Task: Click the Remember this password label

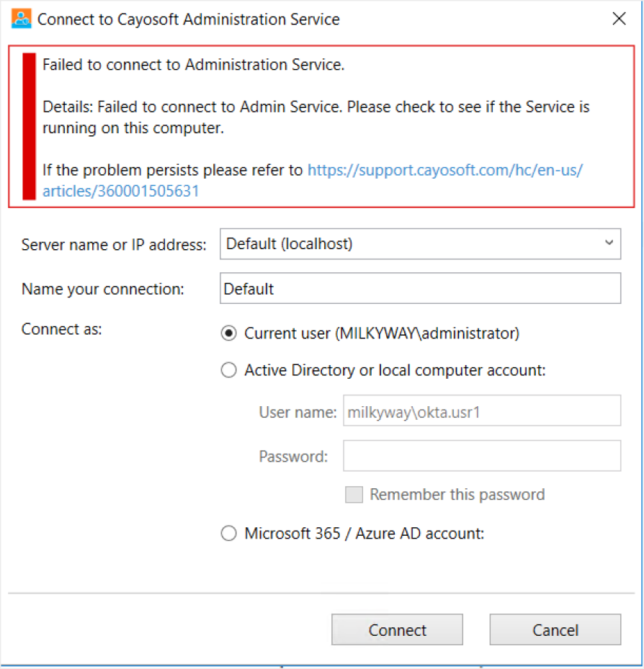Action: 457,495
